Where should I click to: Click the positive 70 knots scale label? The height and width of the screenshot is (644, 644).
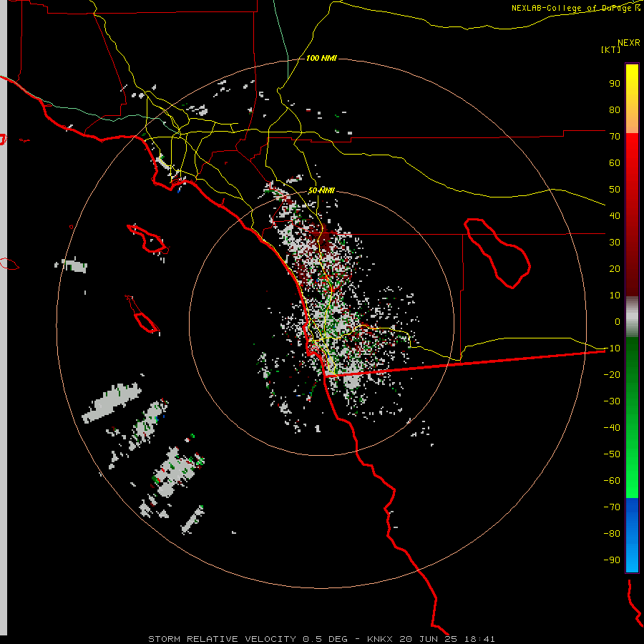point(615,137)
